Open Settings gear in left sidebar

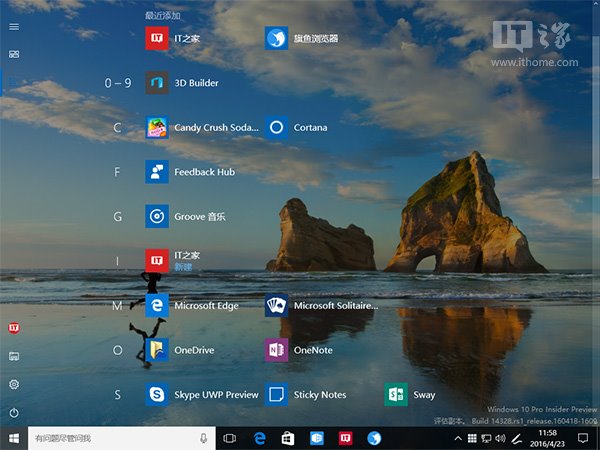pos(14,384)
